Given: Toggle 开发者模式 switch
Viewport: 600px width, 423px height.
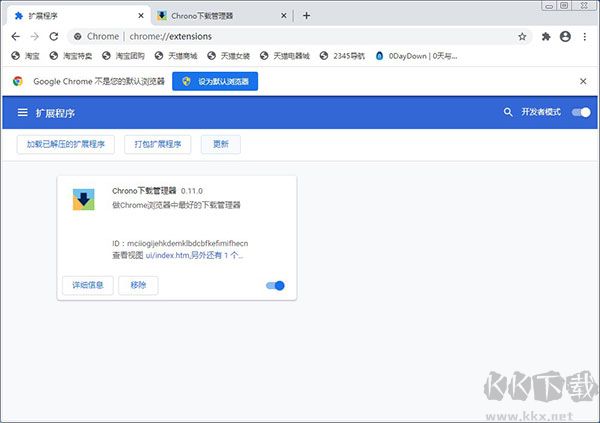Looking at the screenshot, I should point(580,113).
